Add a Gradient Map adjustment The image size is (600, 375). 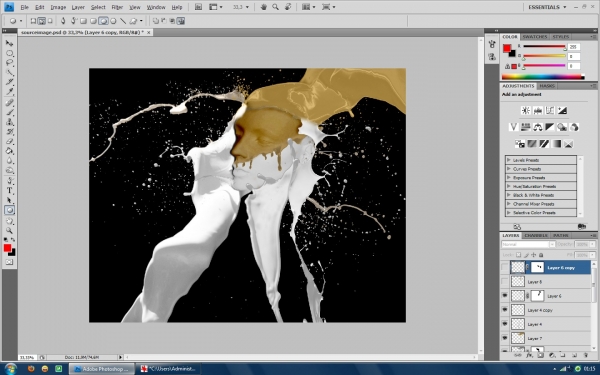click(x=556, y=144)
